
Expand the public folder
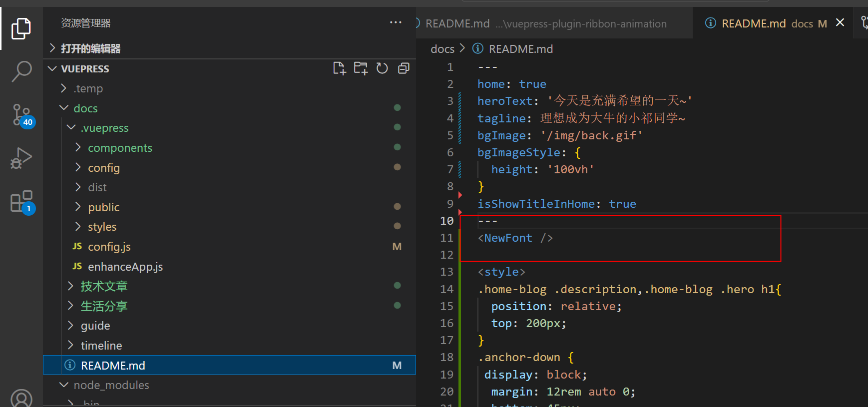point(78,207)
